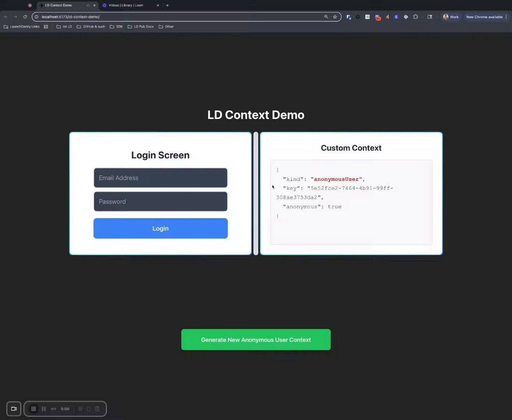Toggle the Loom camera button

coord(14,409)
